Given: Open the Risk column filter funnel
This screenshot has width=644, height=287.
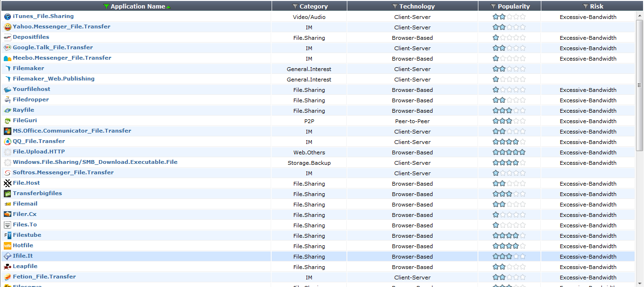Looking at the screenshot, I should point(585,7).
